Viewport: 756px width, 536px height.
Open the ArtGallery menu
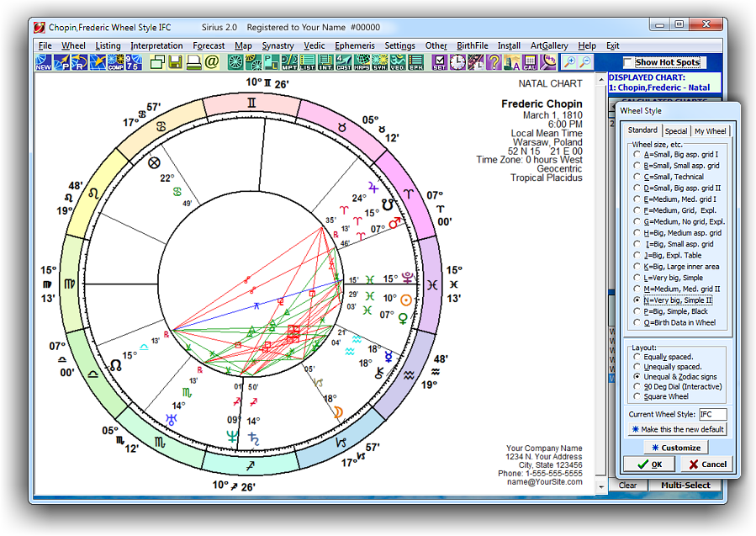(549, 45)
